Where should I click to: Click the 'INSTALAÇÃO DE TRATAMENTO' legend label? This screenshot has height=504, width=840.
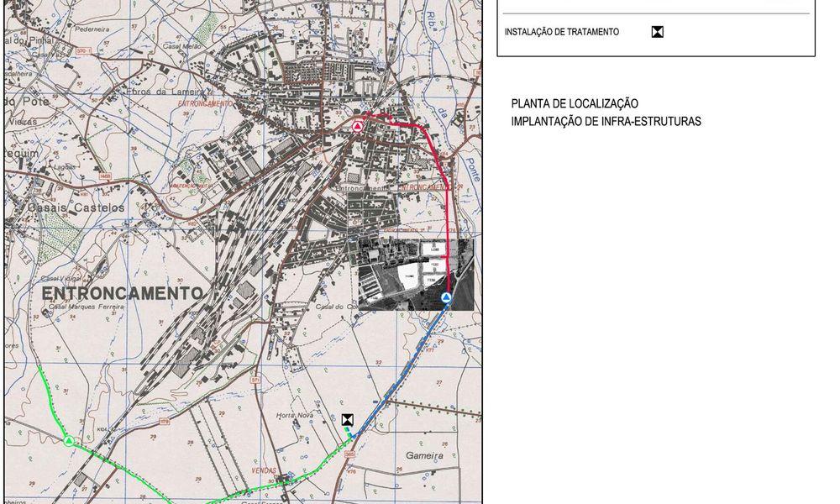tap(561, 32)
